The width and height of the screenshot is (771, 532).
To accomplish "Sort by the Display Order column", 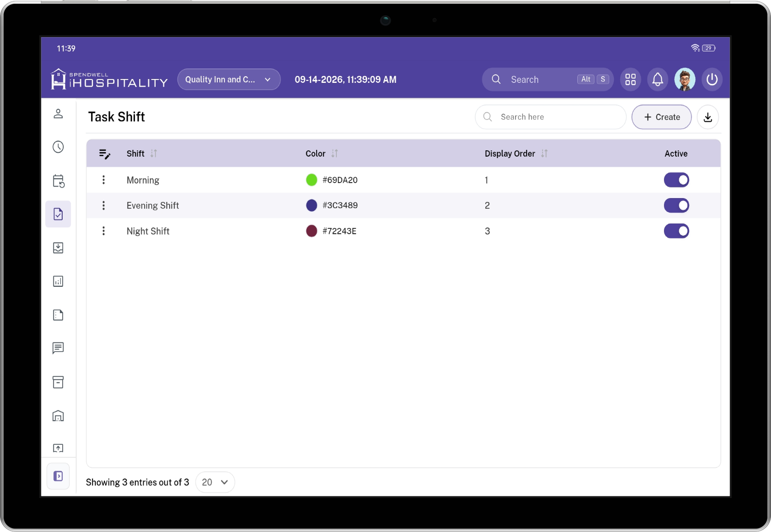I will point(544,154).
